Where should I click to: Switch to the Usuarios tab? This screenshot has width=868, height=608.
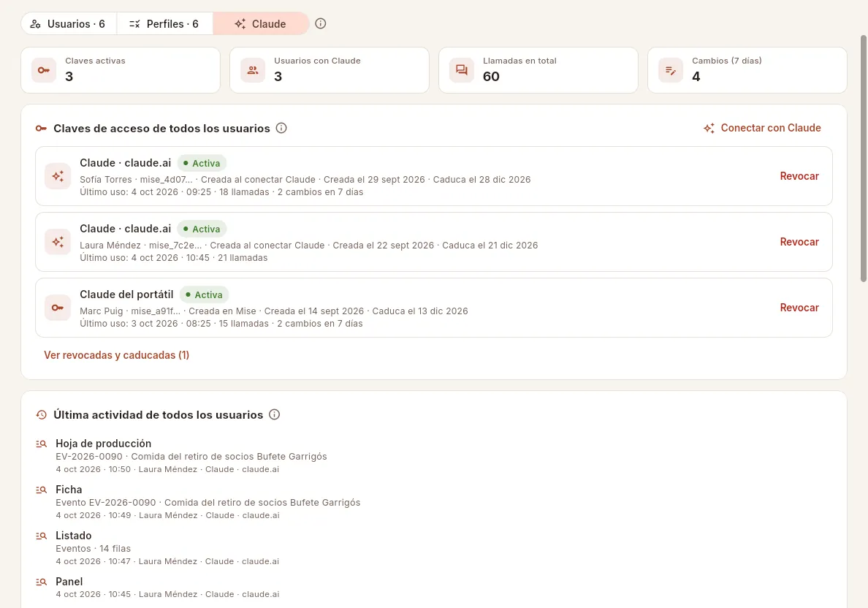[69, 24]
